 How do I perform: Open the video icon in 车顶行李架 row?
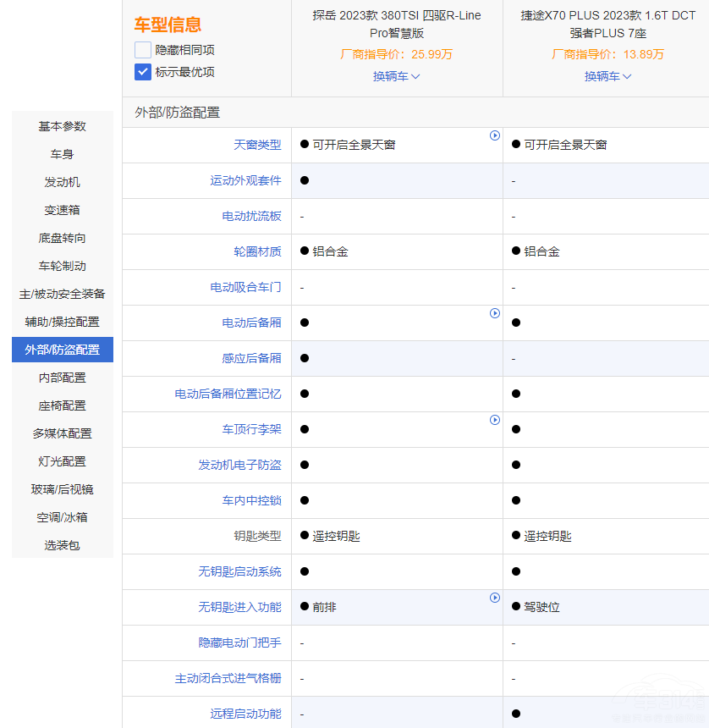(x=495, y=420)
